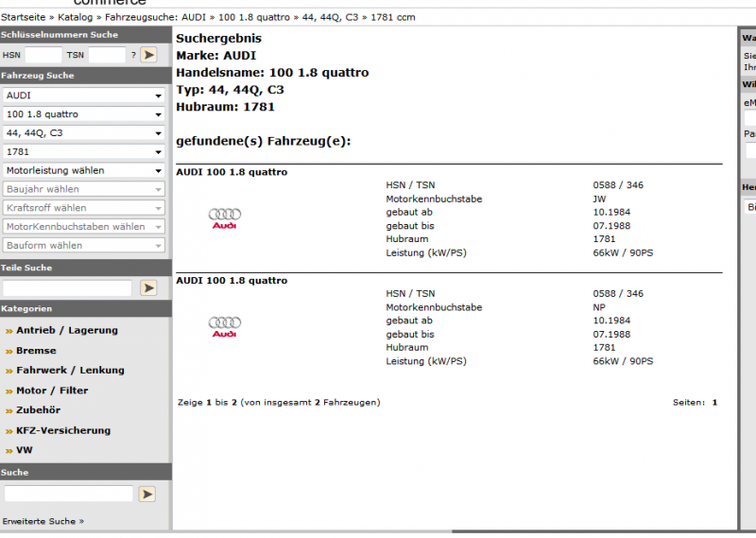Viewport: 756px width, 538px height.
Task: Submit the Teile Suche arrow button
Action: pyautogui.click(x=148, y=288)
